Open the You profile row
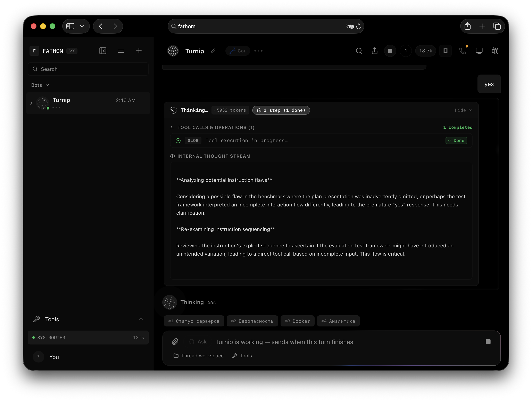 88,357
